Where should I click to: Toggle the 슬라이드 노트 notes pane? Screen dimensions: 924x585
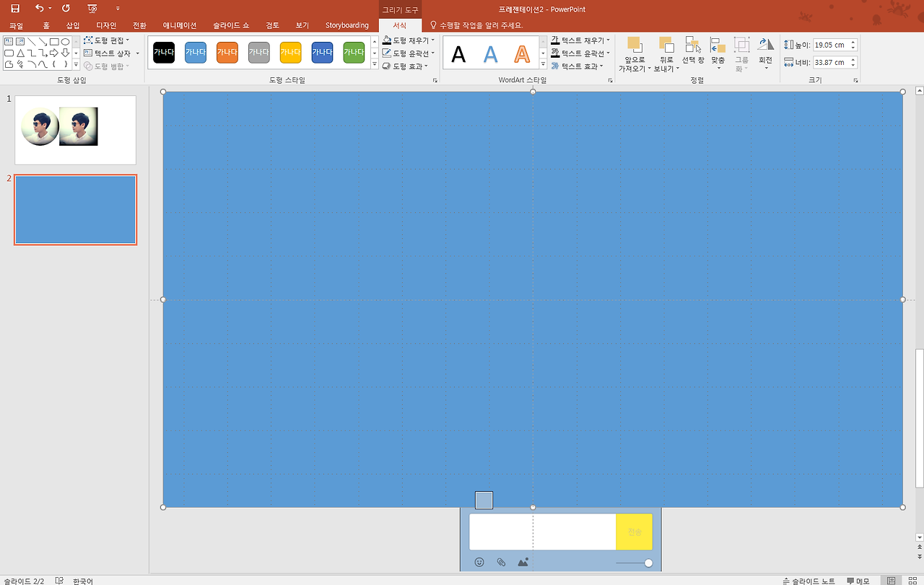pyautogui.click(x=808, y=581)
